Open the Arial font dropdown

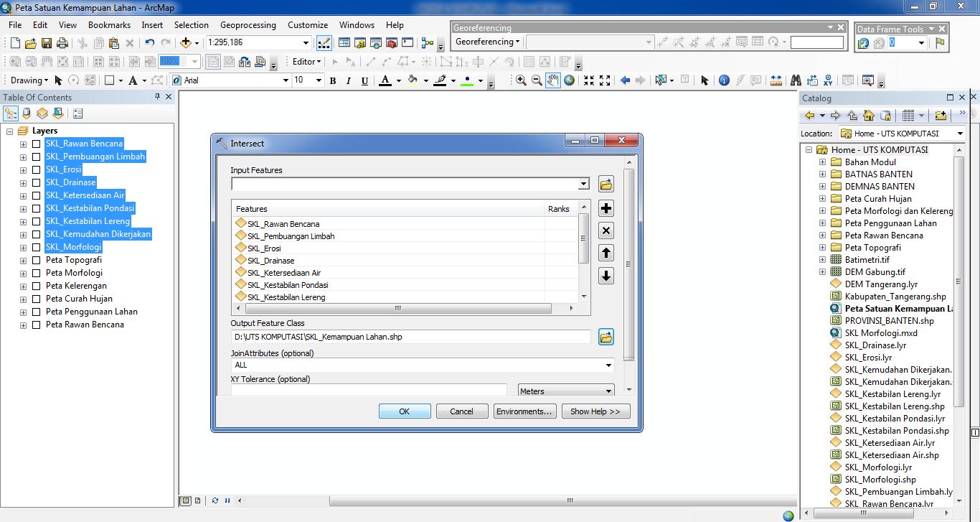(x=285, y=80)
